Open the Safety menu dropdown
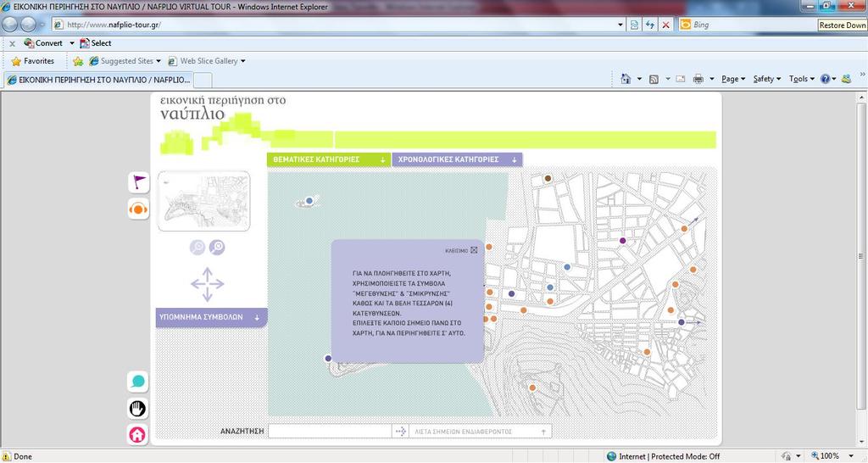 766,79
